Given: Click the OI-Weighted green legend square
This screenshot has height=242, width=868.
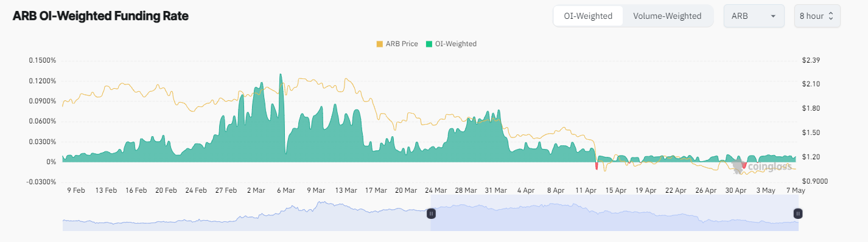Looking at the screenshot, I should [x=429, y=44].
